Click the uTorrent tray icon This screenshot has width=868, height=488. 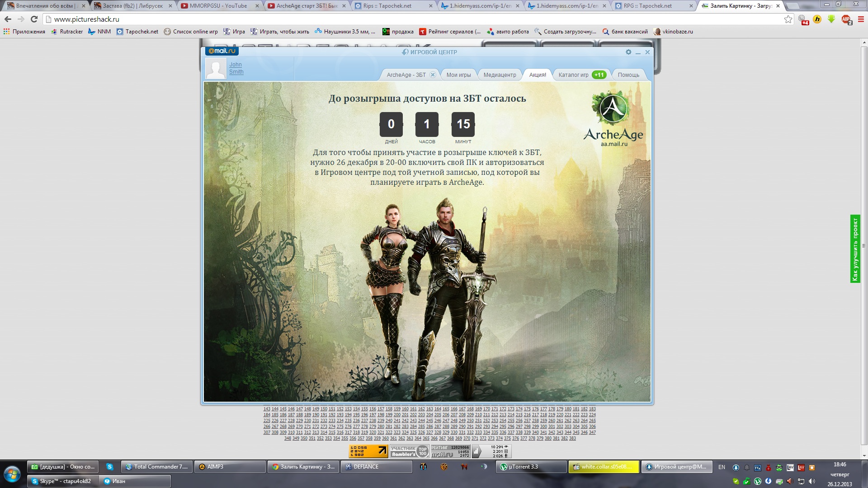[758, 481]
